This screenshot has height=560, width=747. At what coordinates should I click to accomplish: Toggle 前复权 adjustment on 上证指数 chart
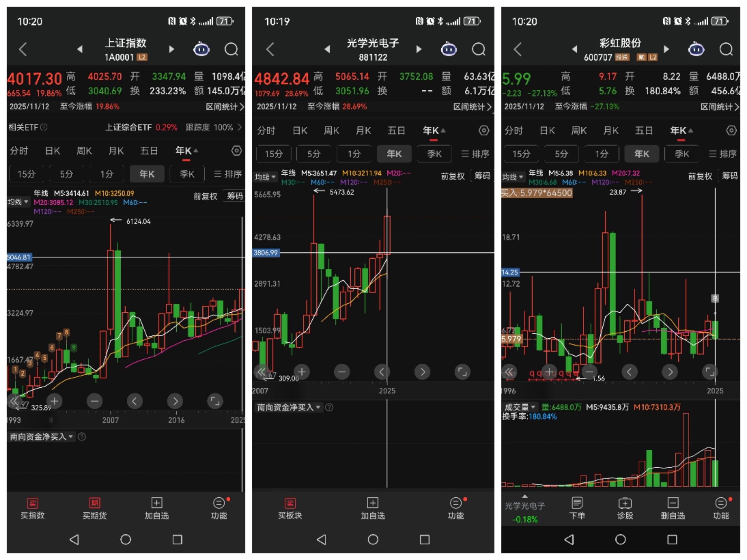pos(205,196)
